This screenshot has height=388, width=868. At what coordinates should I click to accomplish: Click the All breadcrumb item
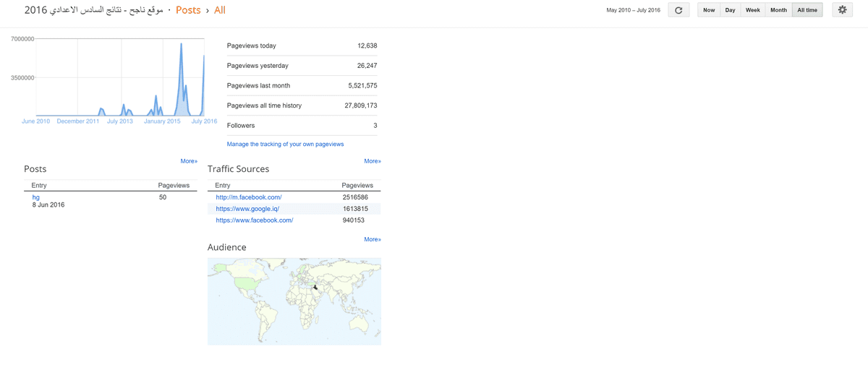[220, 10]
